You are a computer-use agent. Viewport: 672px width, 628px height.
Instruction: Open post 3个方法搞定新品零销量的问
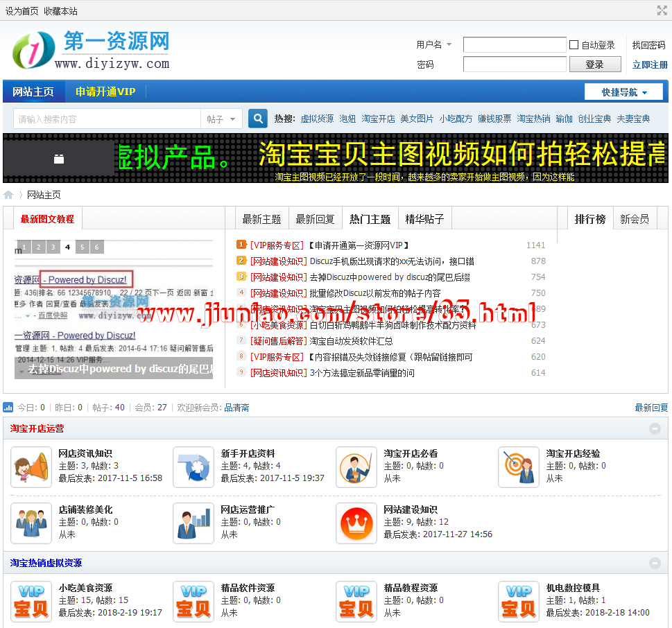[362, 373]
